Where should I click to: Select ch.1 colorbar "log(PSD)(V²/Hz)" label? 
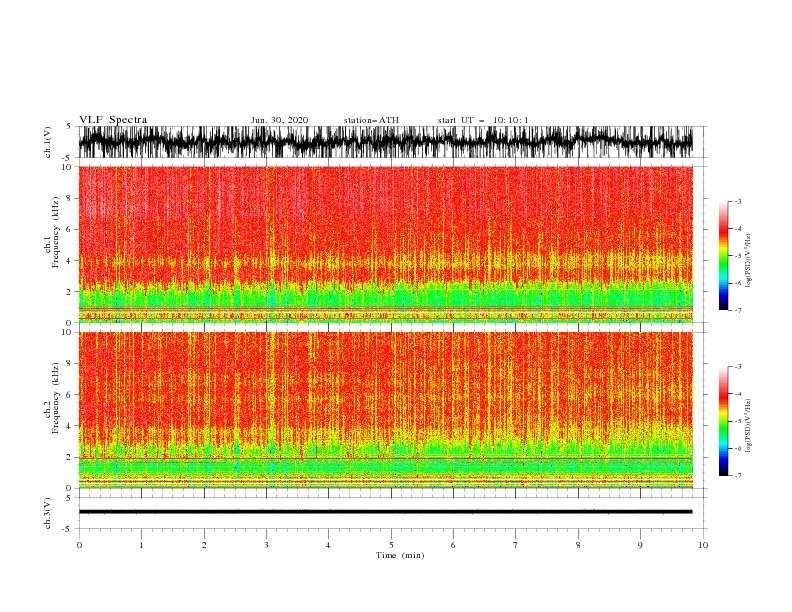point(749,261)
